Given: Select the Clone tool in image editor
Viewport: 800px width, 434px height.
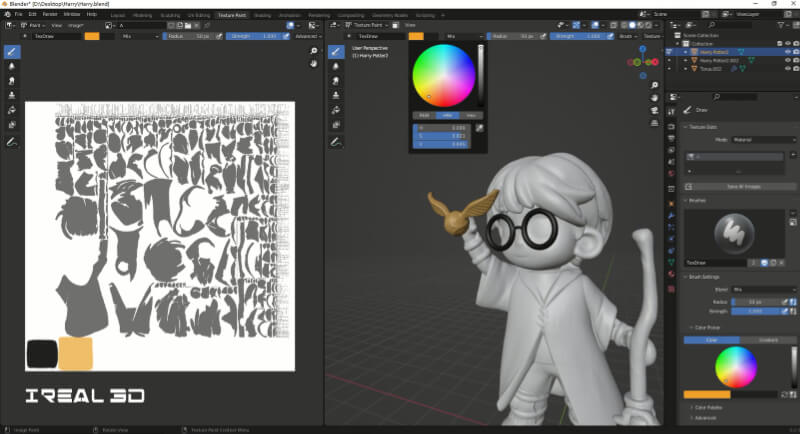Looking at the screenshot, I should [x=12, y=95].
